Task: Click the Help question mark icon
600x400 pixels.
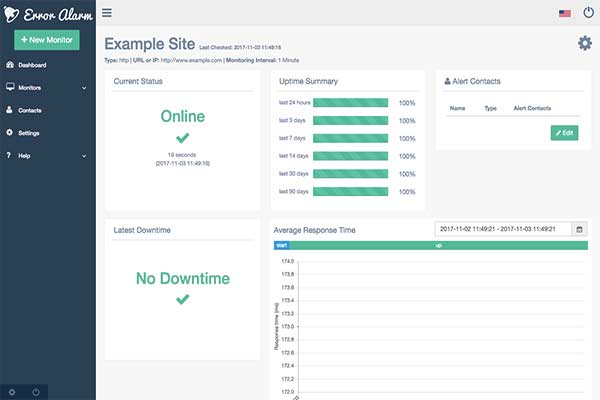Action: (9, 155)
